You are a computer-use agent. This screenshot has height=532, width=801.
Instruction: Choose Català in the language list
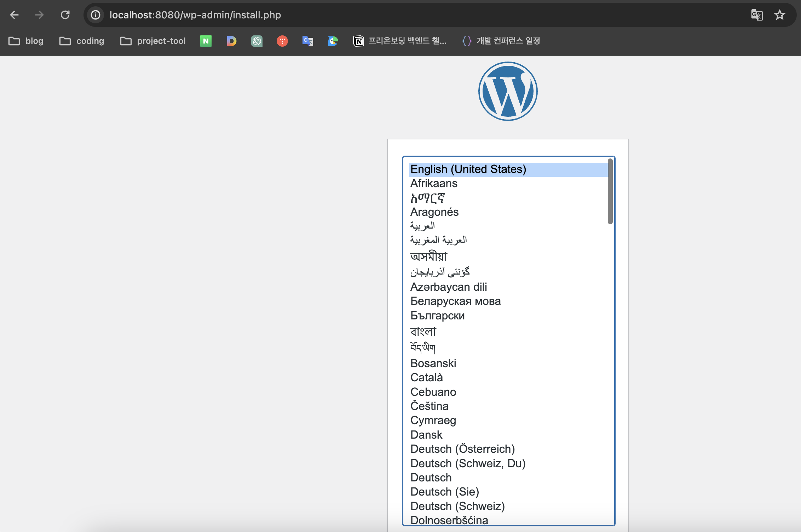pyautogui.click(x=427, y=377)
